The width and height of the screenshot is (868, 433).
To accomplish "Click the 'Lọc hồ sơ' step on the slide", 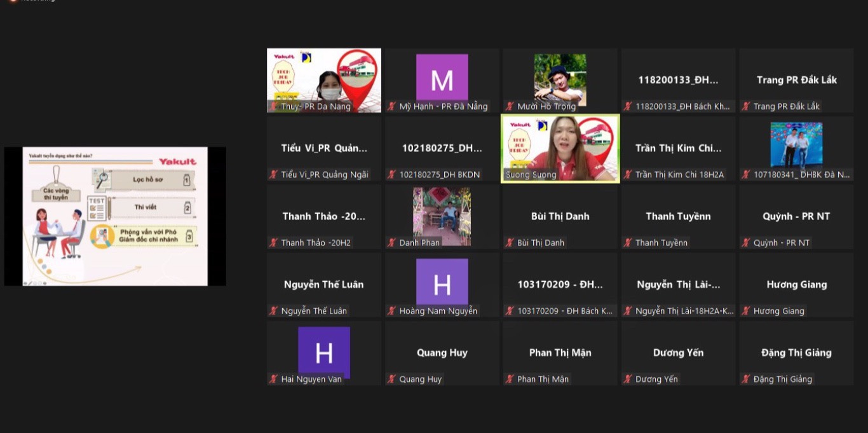I will click(148, 180).
